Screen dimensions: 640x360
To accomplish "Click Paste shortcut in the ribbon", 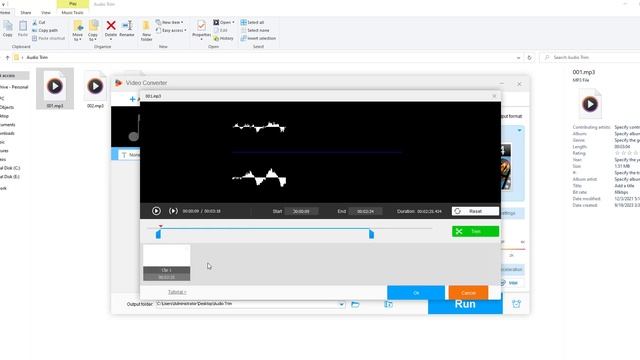I will coord(48,38).
